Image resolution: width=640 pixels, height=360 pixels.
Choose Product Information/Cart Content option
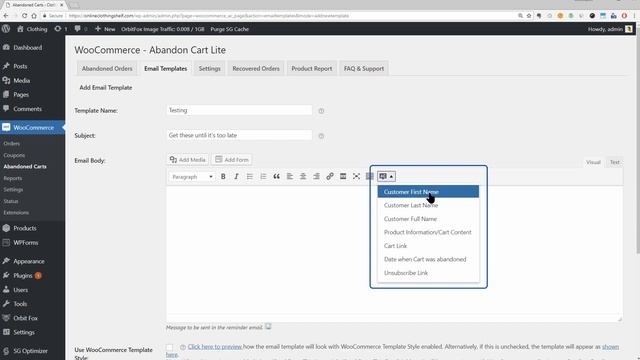point(428,232)
